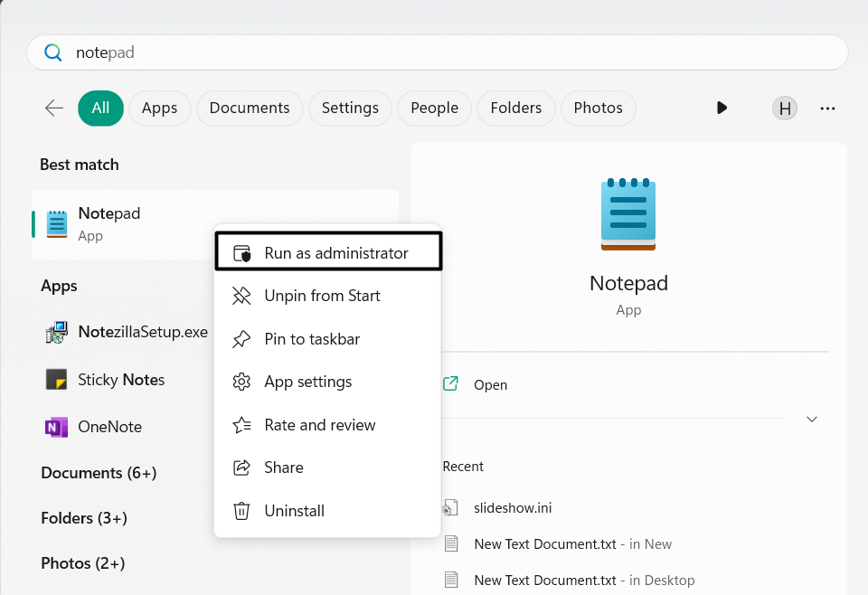Switch to the Apps filter tab
868x595 pixels.
click(159, 108)
